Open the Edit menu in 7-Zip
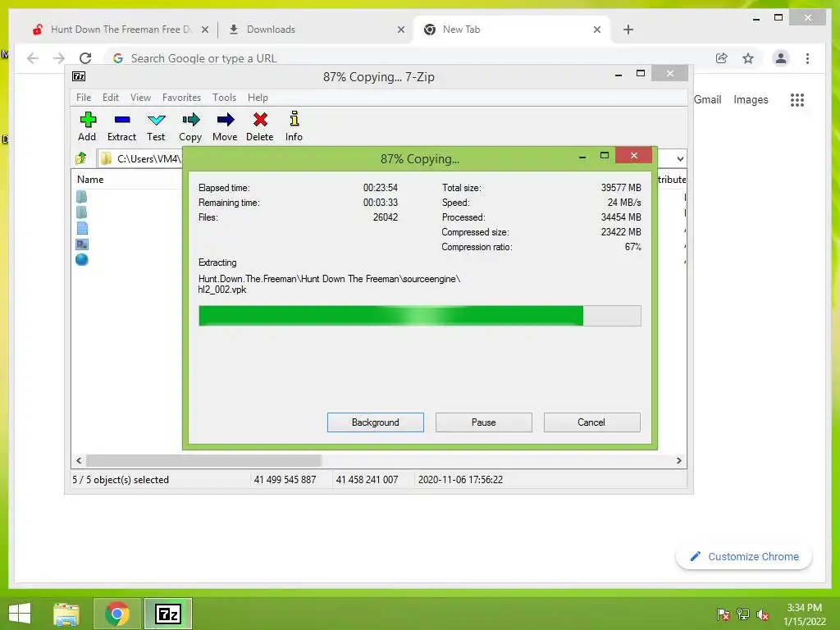Screen dimensions: 840x630 pos(111,98)
